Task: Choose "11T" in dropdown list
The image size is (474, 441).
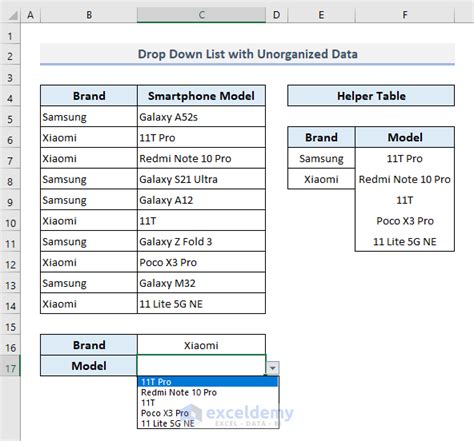Action: point(208,403)
